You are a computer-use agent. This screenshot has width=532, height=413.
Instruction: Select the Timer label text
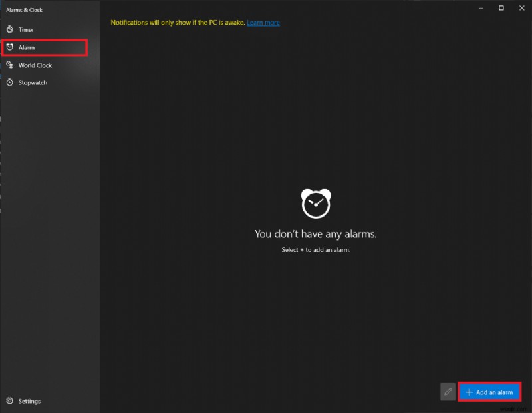tap(27, 29)
